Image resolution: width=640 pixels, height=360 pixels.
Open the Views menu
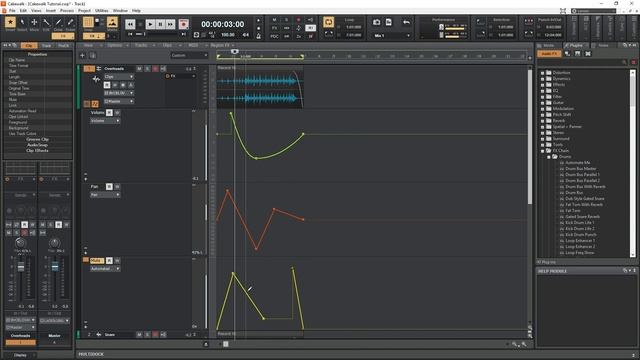pyautogui.click(x=36, y=11)
